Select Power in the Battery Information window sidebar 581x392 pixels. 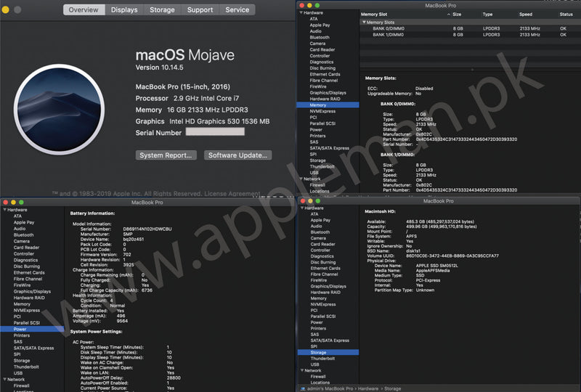point(32,329)
